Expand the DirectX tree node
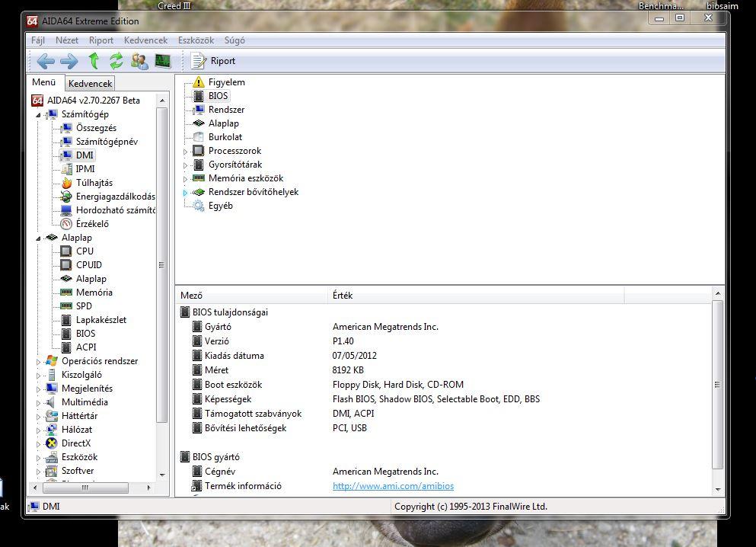This screenshot has height=547, width=756. click(38, 444)
